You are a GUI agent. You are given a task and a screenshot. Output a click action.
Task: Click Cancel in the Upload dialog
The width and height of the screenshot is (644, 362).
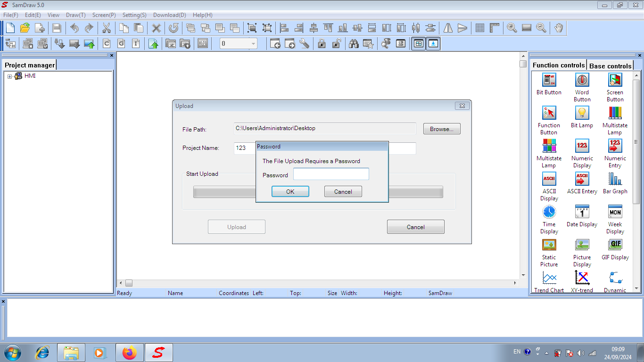(416, 227)
